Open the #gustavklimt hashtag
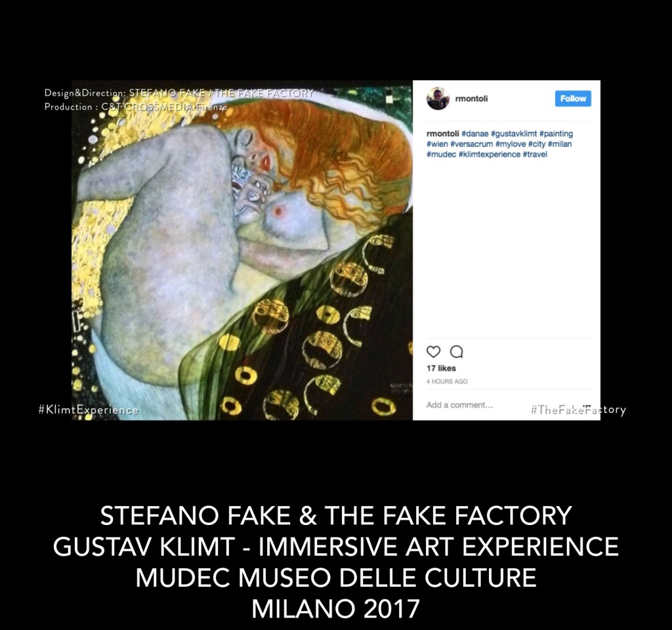The image size is (672, 630). pos(514,134)
